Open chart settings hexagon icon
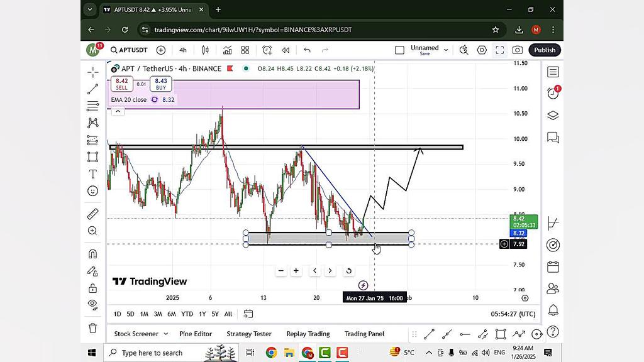The image size is (644, 362). (x=482, y=50)
